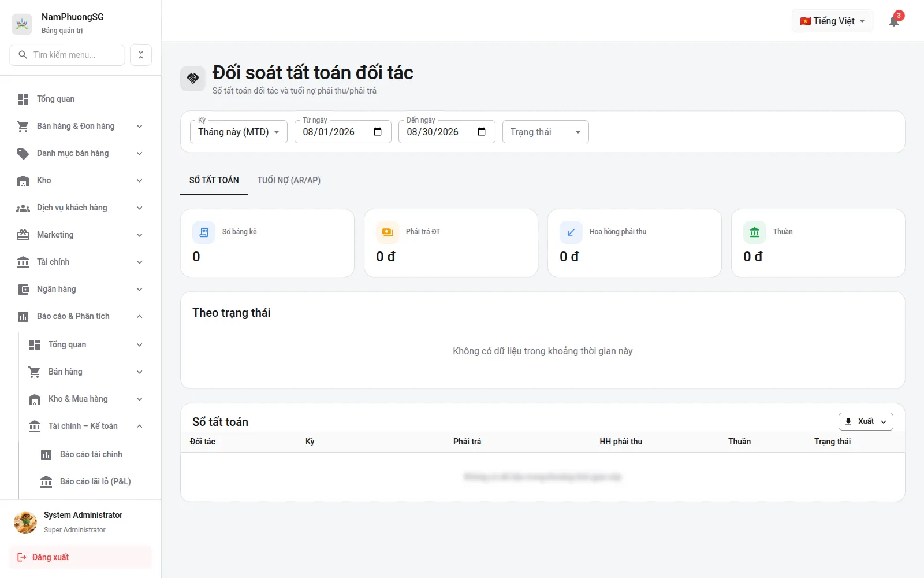Expand the Bán hàng report submenu

point(87,372)
